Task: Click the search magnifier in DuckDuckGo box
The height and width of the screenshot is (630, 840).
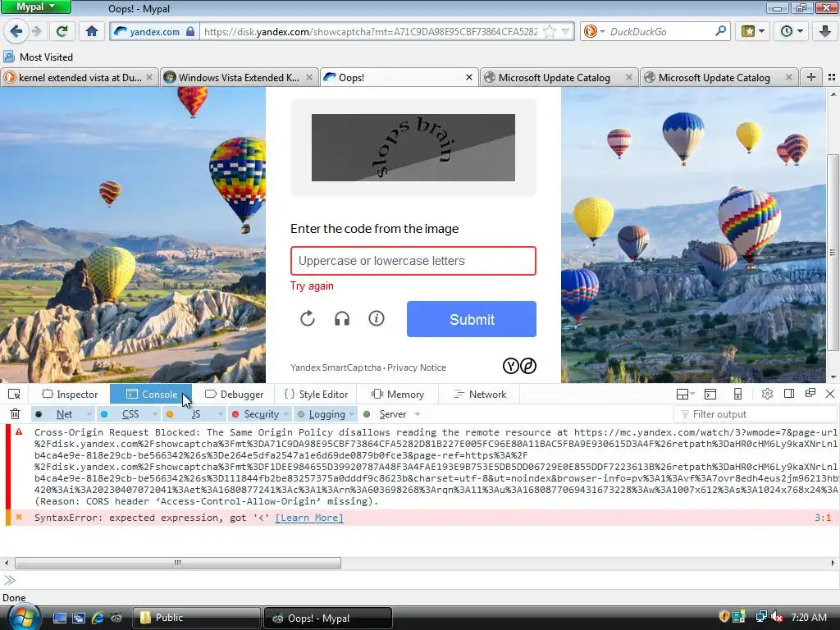Action: coord(720,31)
